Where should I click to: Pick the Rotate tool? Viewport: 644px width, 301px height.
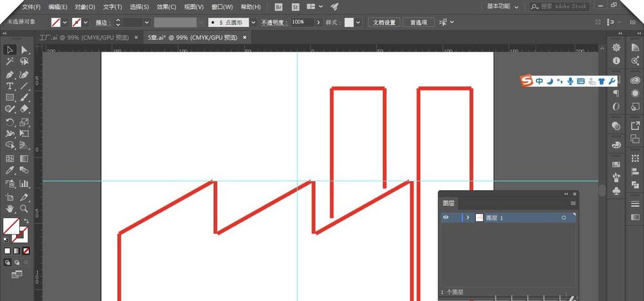point(10,122)
